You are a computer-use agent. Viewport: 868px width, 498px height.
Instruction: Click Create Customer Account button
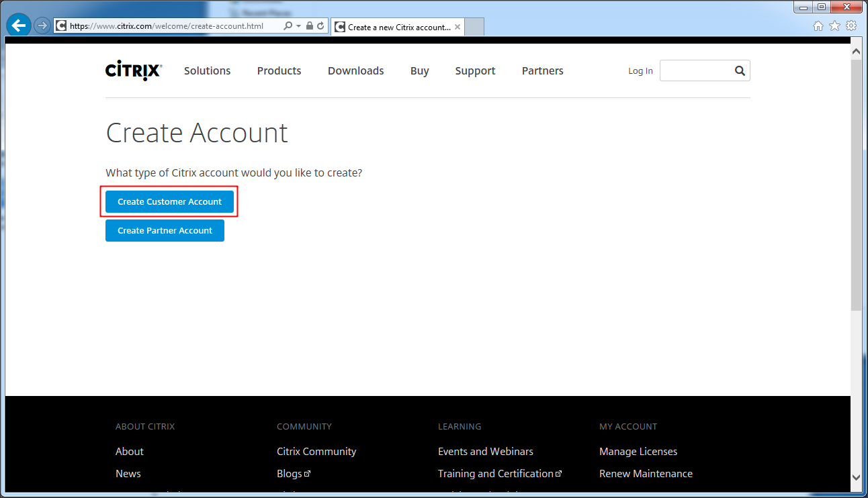[x=169, y=202]
